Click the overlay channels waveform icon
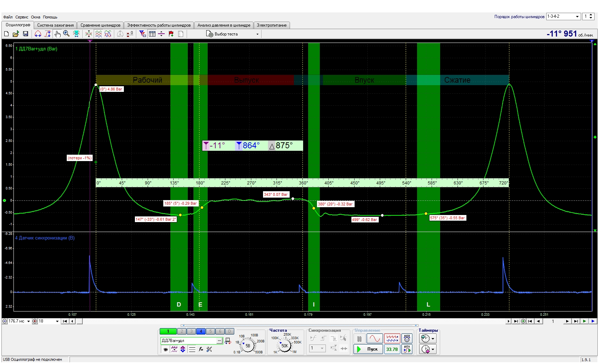 (89, 34)
